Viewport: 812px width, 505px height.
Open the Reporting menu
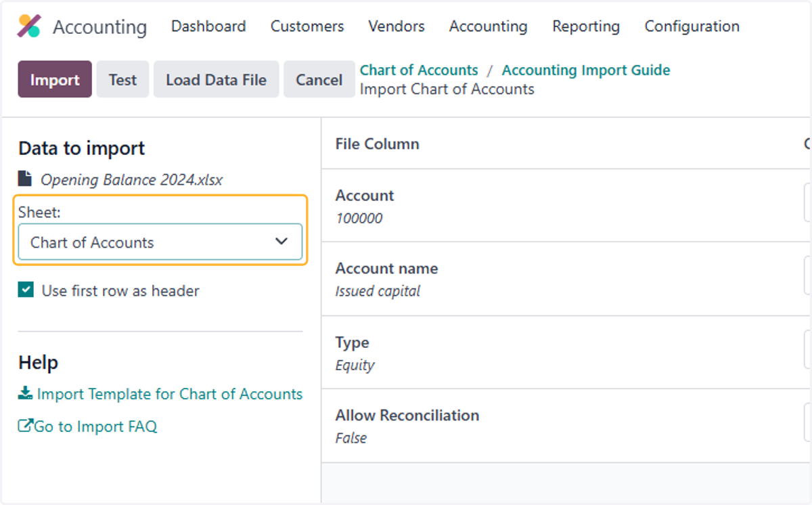tap(586, 26)
